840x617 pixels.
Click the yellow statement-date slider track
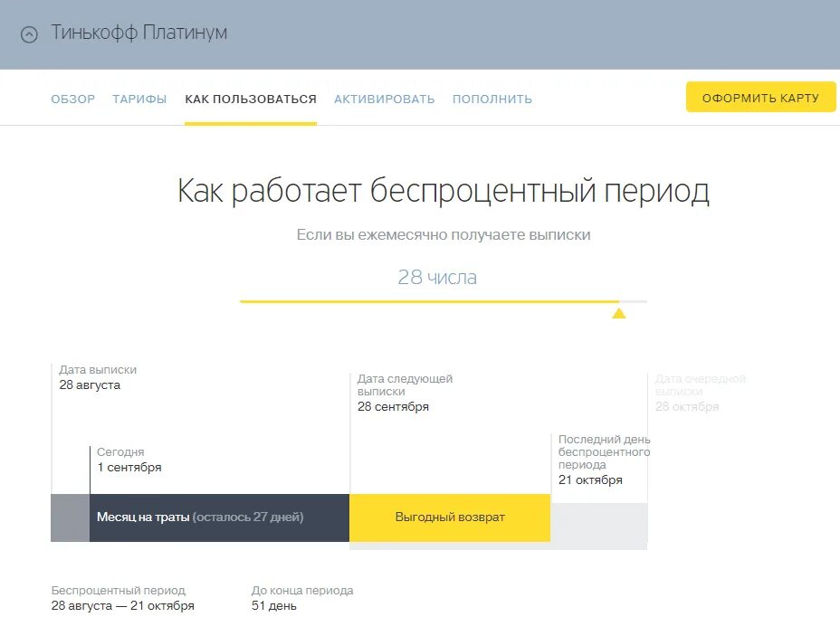coord(443,301)
